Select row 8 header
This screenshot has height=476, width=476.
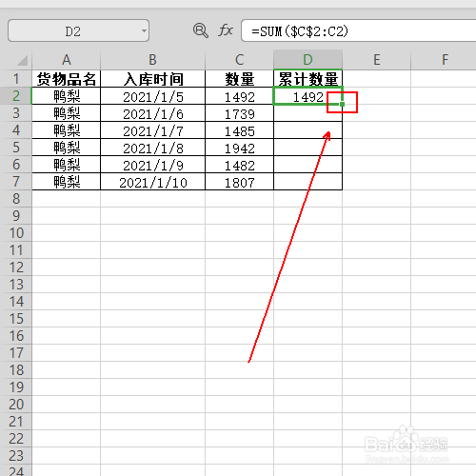(x=16, y=199)
